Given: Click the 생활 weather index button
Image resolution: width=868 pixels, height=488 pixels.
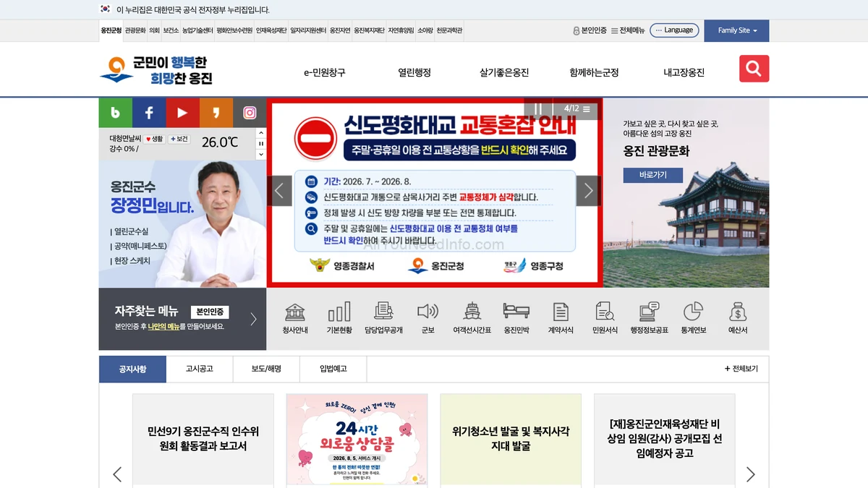Looking at the screenshot, I should pyautogui.click(x=154, y=139).
